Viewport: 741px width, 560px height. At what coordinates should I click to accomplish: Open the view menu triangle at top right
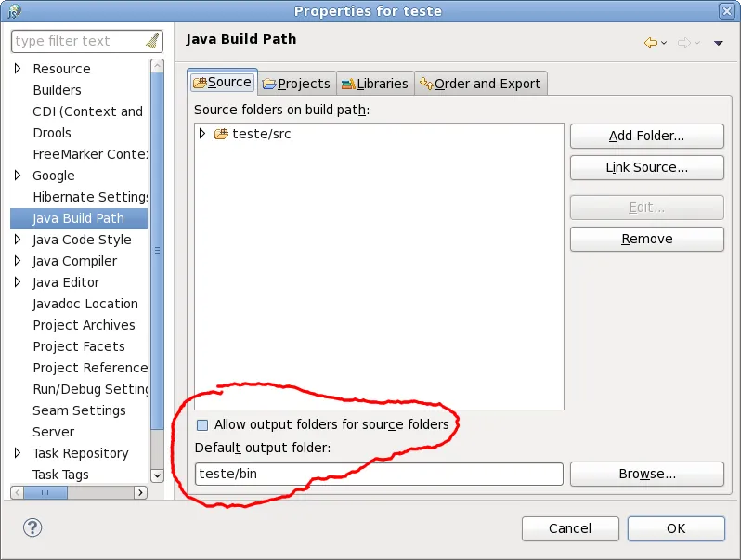pyautogui.click(x=719, y=43)
